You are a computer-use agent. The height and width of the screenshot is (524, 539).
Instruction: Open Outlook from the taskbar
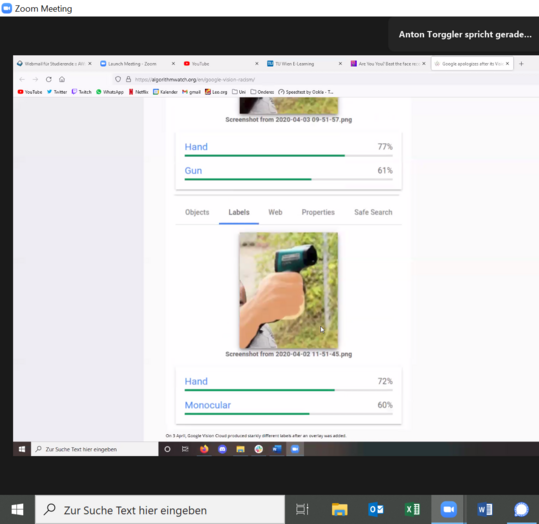[x=376, y=509]
